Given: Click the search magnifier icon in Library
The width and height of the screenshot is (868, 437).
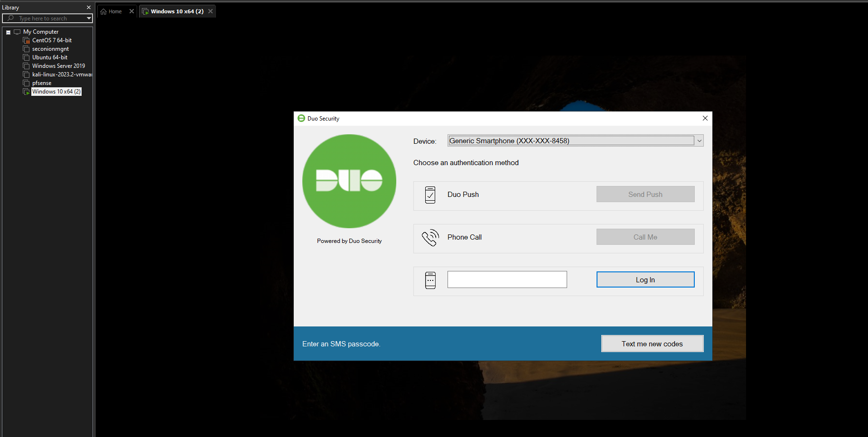Looking at the screenshot, I should 10,19.
